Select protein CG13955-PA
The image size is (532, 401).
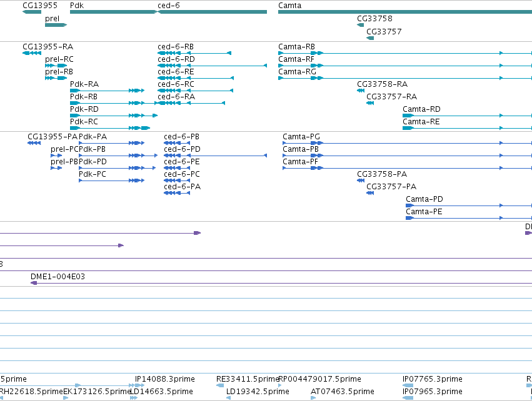[x=53, y=137]
